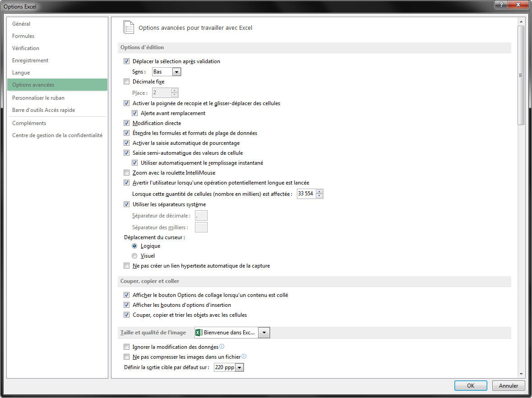Select the "Visuel" cursor movement radio button
The image size is (532, 398).
coord(135,256)
